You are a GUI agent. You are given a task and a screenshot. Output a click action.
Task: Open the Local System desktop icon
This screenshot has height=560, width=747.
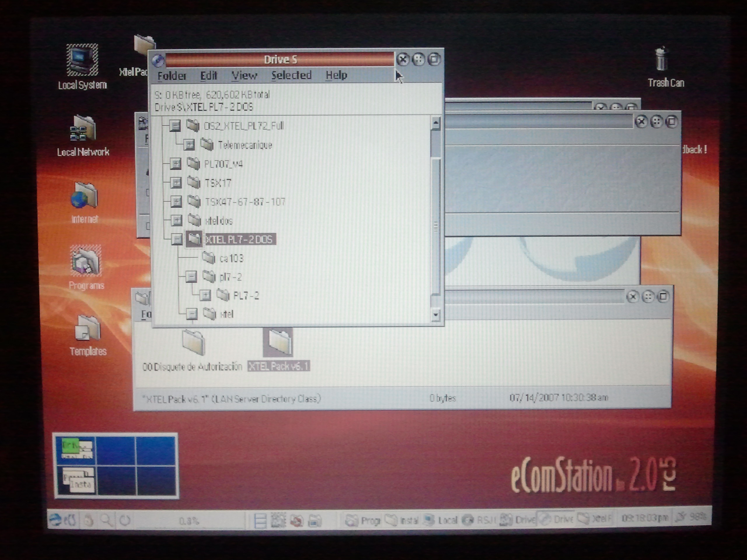(82, 60)
